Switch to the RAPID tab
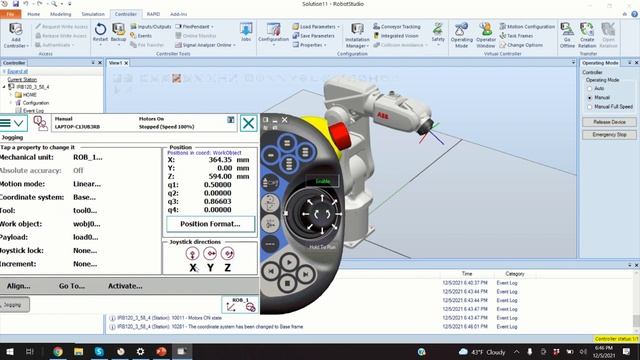 [153, 14]
